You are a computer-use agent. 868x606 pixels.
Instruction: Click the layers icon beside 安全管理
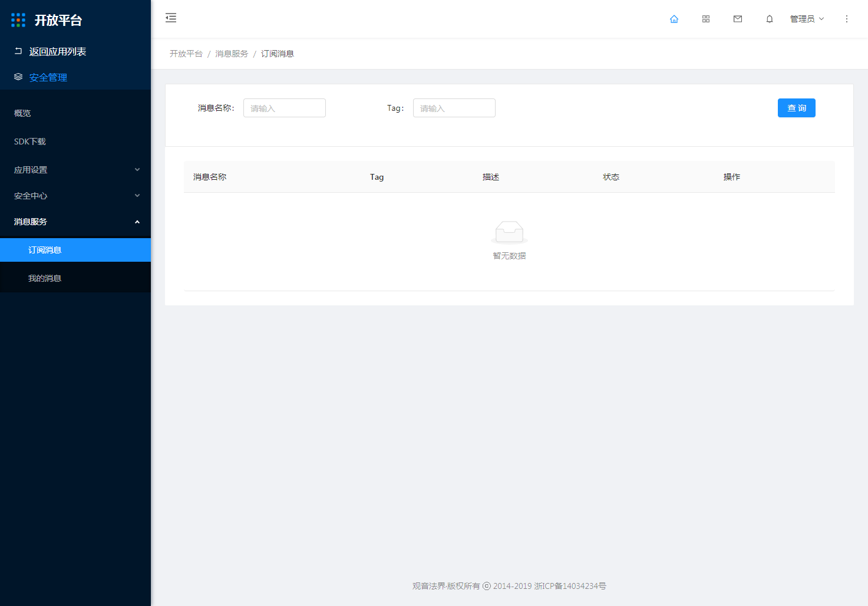point(18,77)
